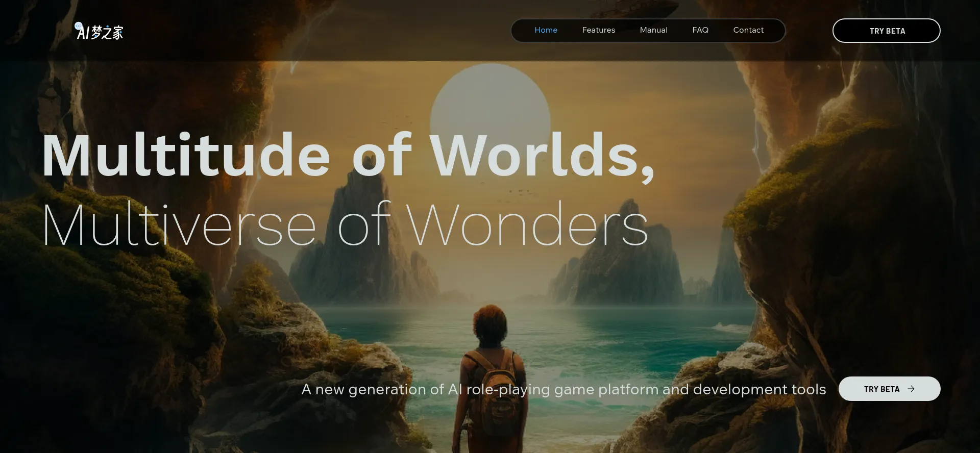Click the thin "Multiverse of Wonders" heading
Viewport: 980px width, 453px height.
click(x=345, y=225)
